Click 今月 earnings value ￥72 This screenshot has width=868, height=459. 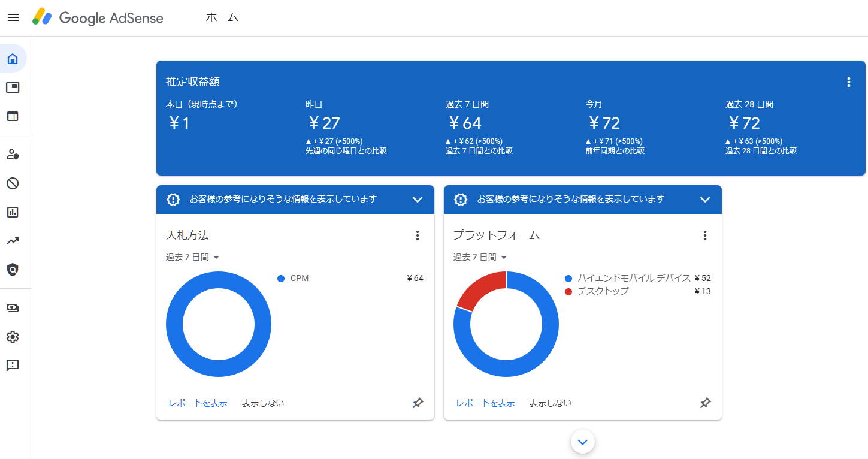click(604, 123)
